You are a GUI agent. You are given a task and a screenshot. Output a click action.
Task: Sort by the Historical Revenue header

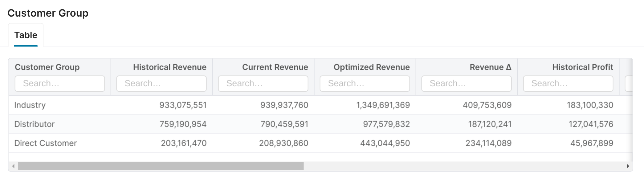click(169, 67)
